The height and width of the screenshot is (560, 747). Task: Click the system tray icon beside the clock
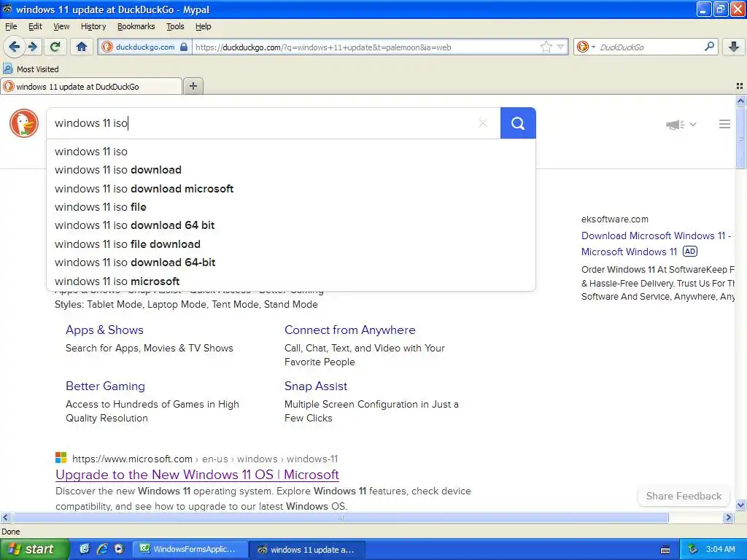pos(692,549)
